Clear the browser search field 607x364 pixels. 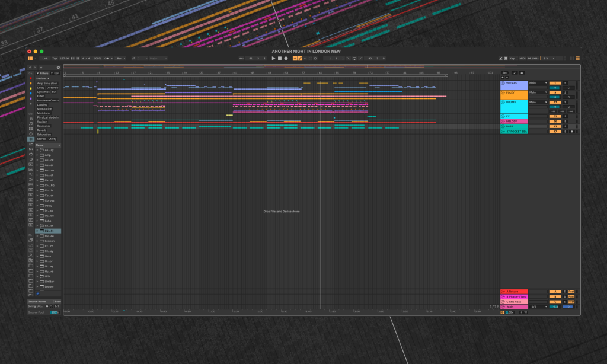coord(58,68)
